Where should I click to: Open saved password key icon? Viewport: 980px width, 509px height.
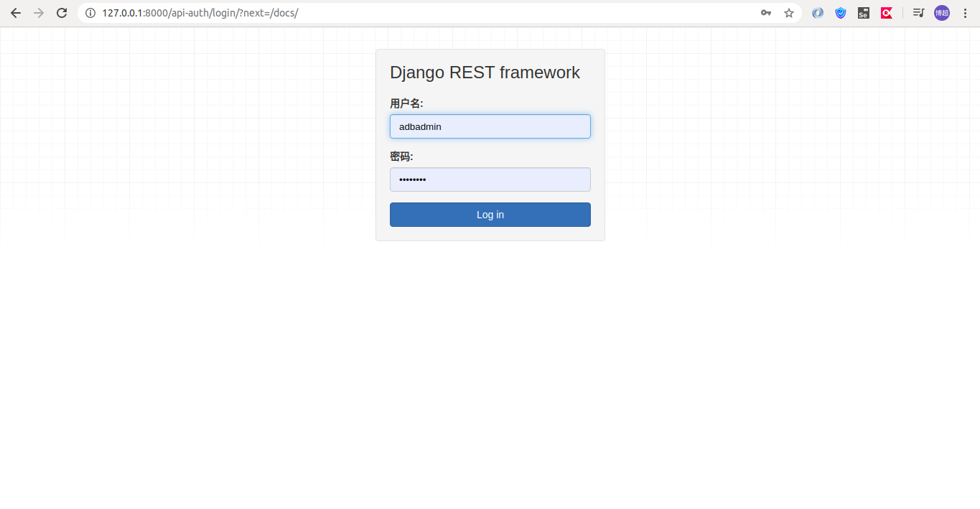(766, 13)
